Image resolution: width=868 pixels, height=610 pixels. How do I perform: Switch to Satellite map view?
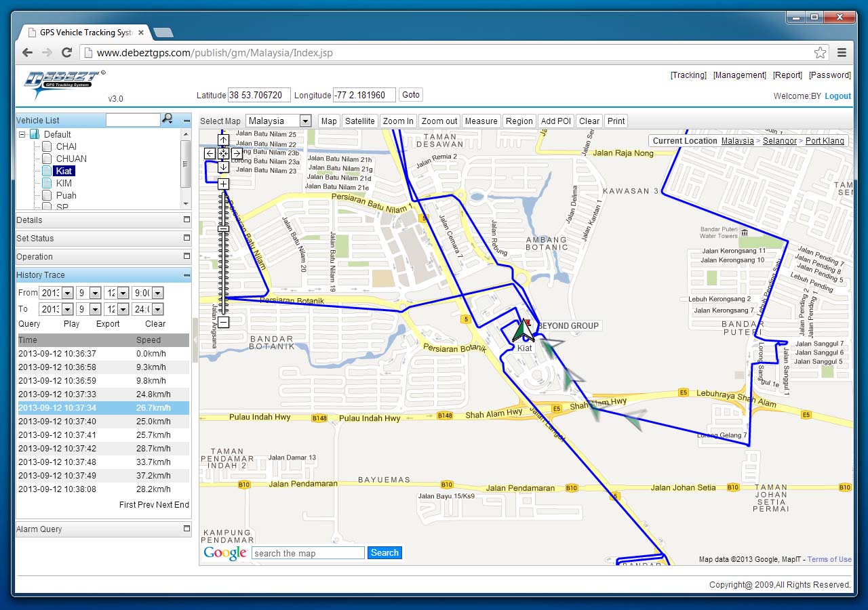coord(359,121)
